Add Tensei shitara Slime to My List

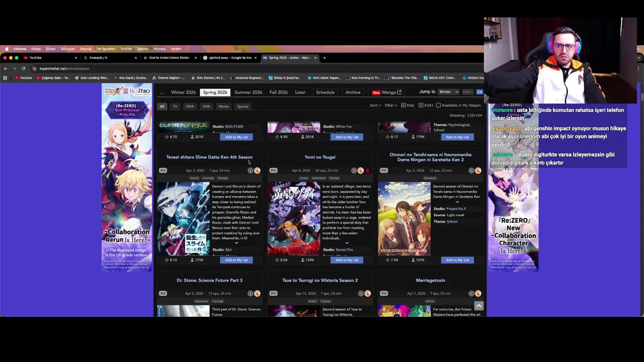[x=236, y=260]
